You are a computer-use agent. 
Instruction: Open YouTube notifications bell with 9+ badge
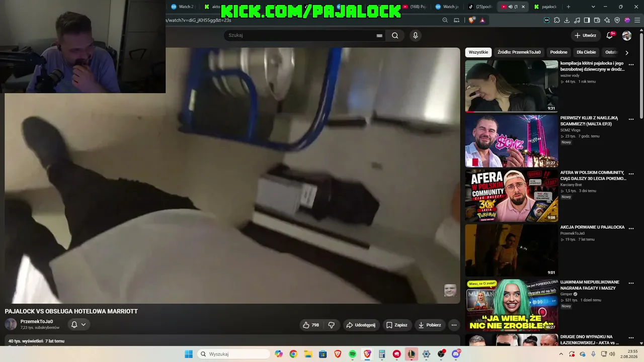click(610, 35)
